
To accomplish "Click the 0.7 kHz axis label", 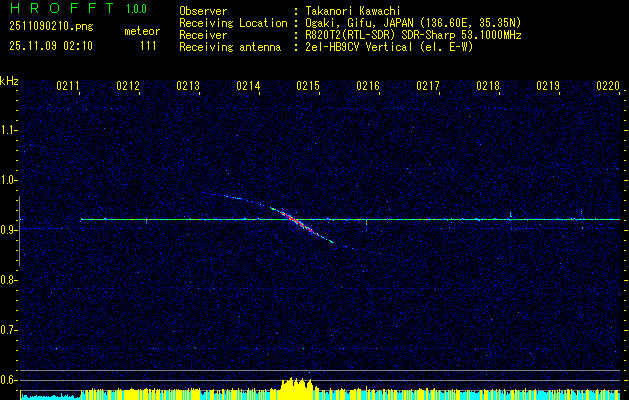I will tap(8, 330).
